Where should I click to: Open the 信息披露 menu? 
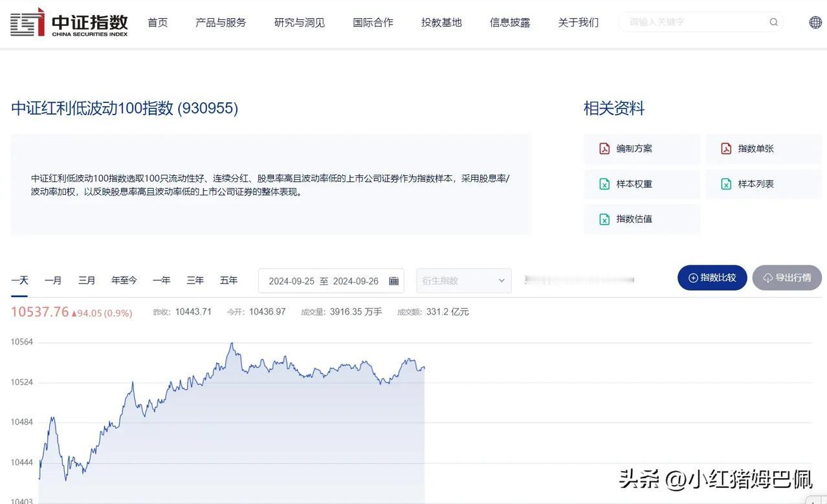[510, 22]
